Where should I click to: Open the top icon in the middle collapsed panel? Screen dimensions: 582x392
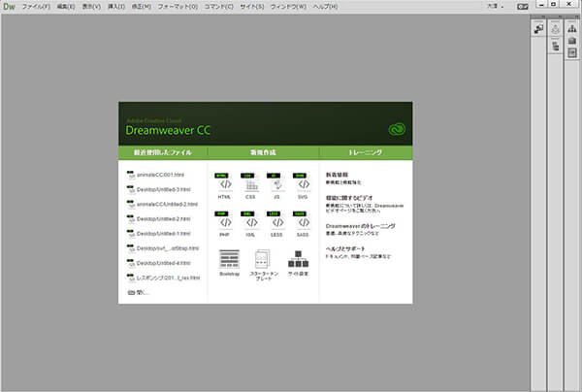[555, 29]
